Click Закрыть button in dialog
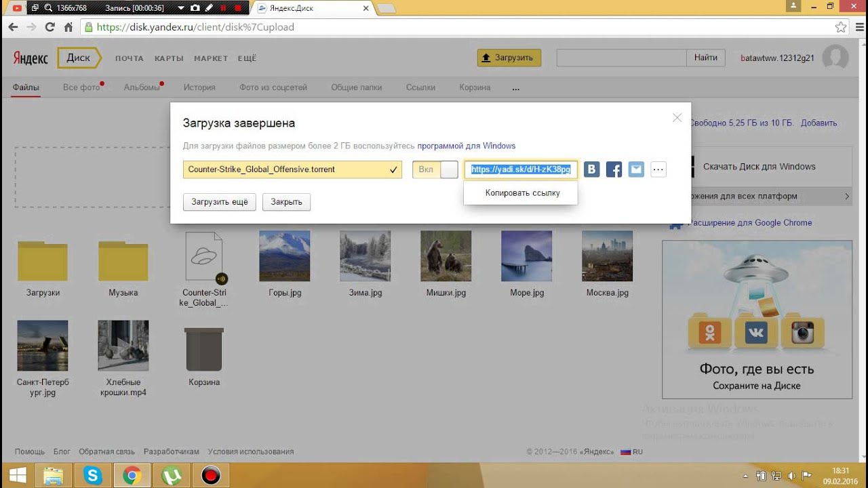868x488 pixels. tap(286, 202)
